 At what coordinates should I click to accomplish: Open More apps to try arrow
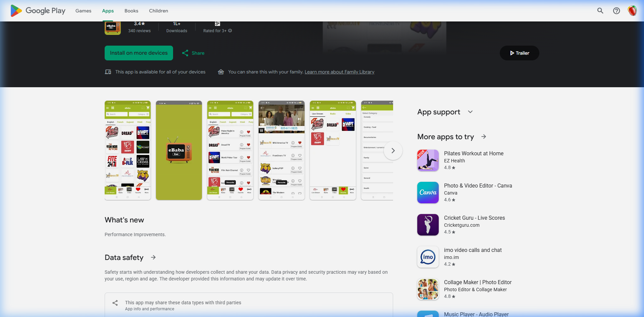484,137
